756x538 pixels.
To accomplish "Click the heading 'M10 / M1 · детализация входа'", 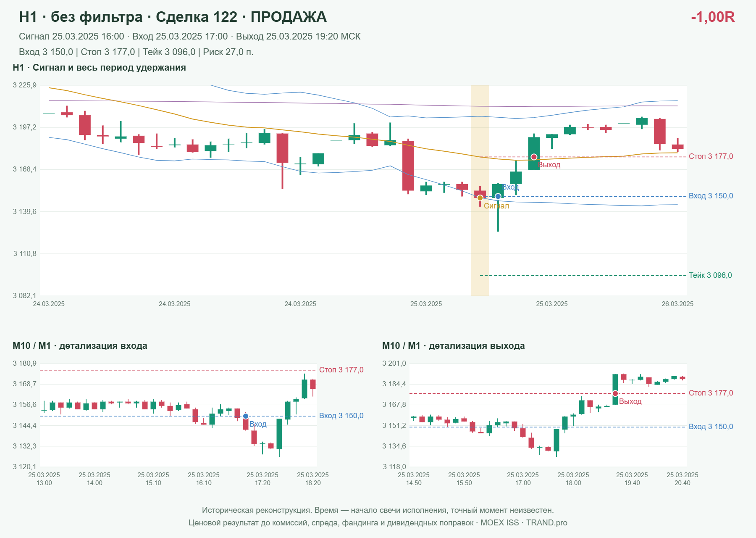I will (x=80, y=346).
